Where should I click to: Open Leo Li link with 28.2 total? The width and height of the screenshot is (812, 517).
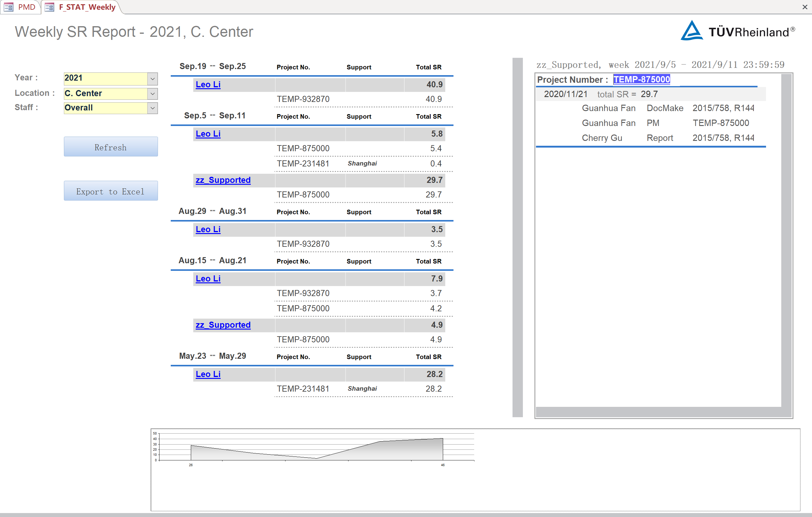(x=208, y=374)
